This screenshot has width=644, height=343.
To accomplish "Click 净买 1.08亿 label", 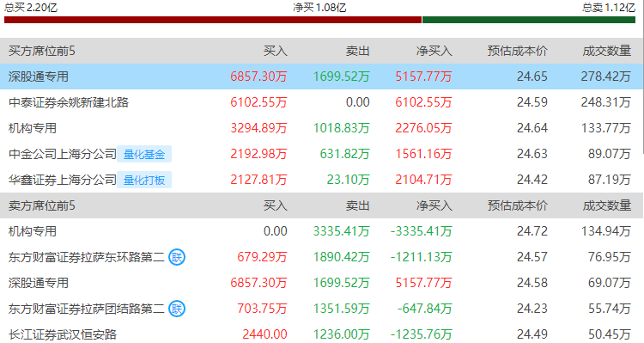I will (319, 8).
